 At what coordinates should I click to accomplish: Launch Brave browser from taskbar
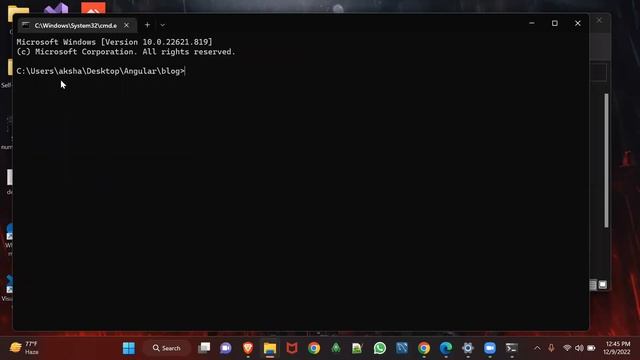[x=248, y=348]
